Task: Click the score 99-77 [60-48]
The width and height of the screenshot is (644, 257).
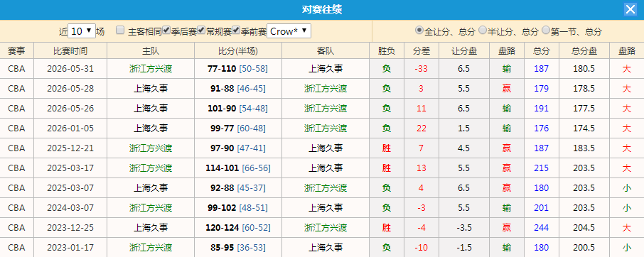Action: (238, 128)
